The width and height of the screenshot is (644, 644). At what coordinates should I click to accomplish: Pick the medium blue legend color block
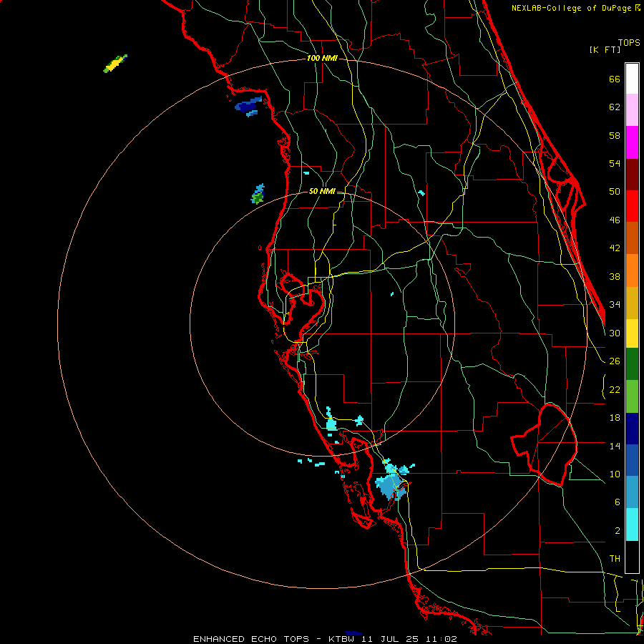point(632,460)
